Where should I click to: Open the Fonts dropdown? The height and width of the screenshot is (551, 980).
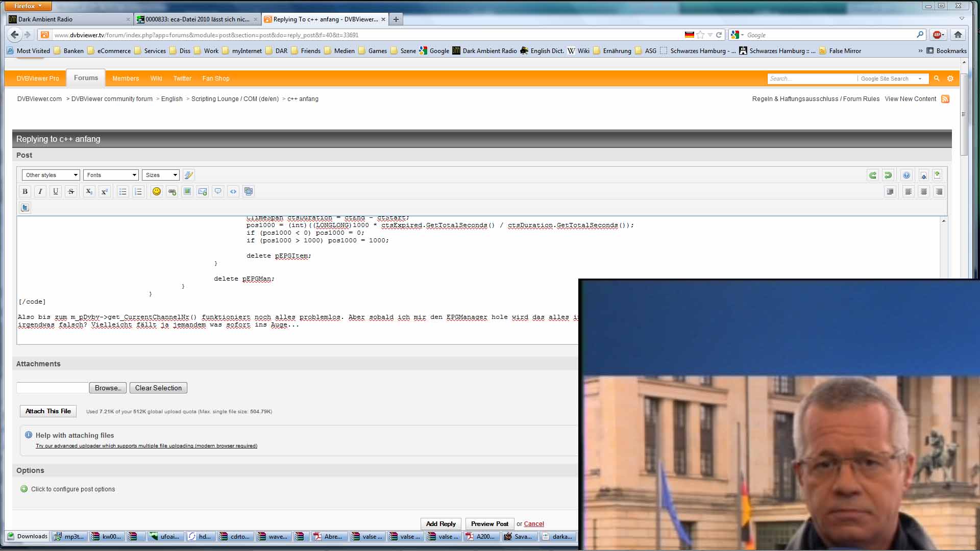tap(111, 175)
